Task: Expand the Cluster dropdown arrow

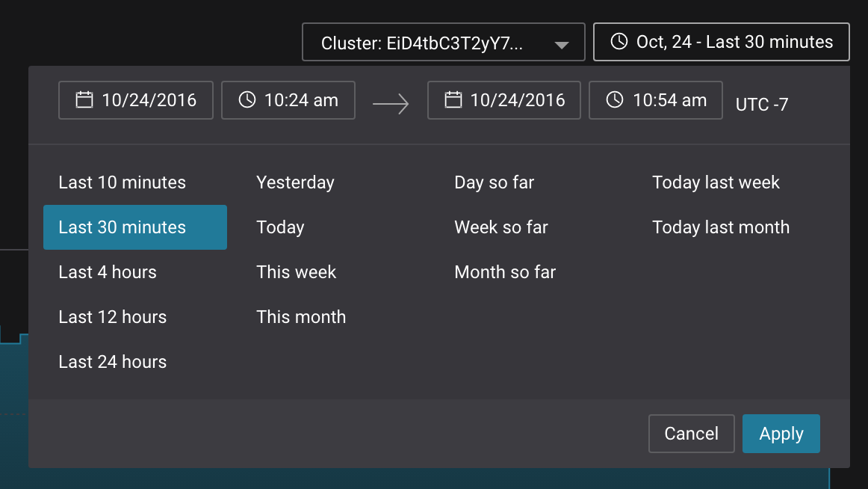Action: click(x=562, y=45)
